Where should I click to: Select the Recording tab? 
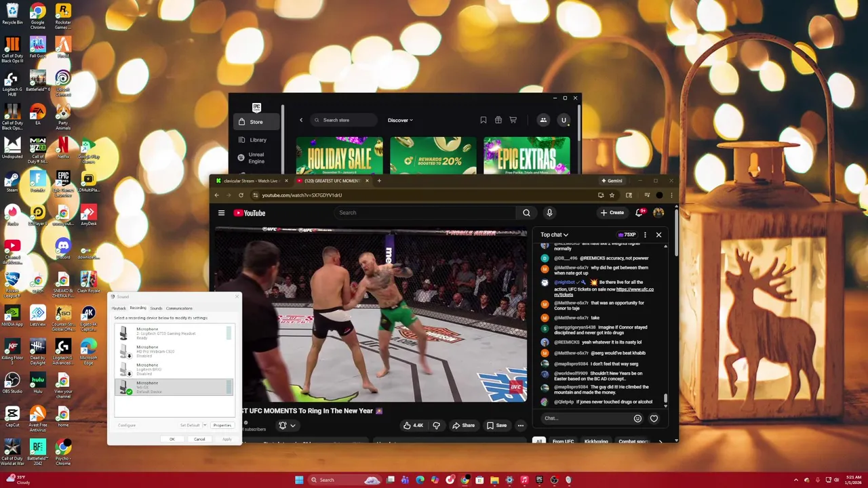coord(138,308)
